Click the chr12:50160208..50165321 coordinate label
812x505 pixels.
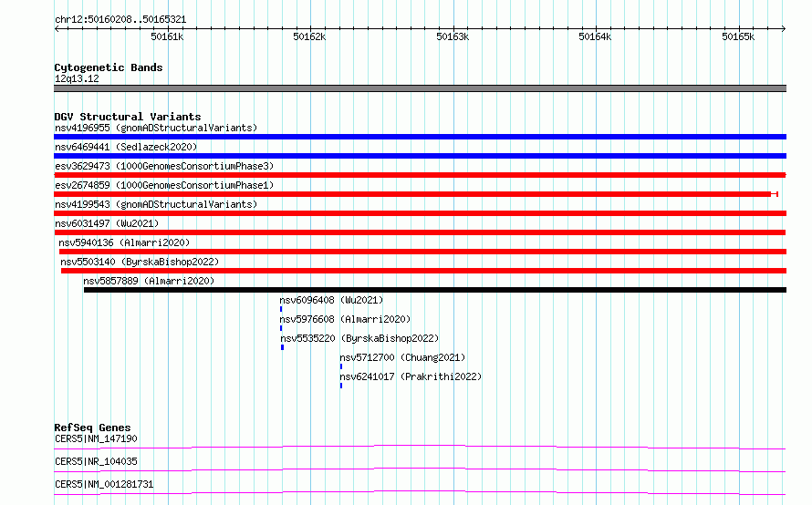click(120, 19)
